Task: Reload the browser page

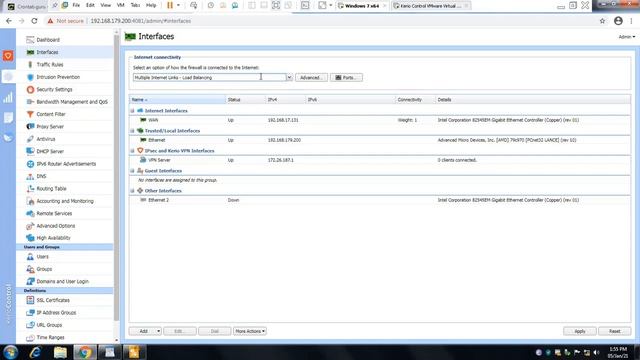Action: 34,21
